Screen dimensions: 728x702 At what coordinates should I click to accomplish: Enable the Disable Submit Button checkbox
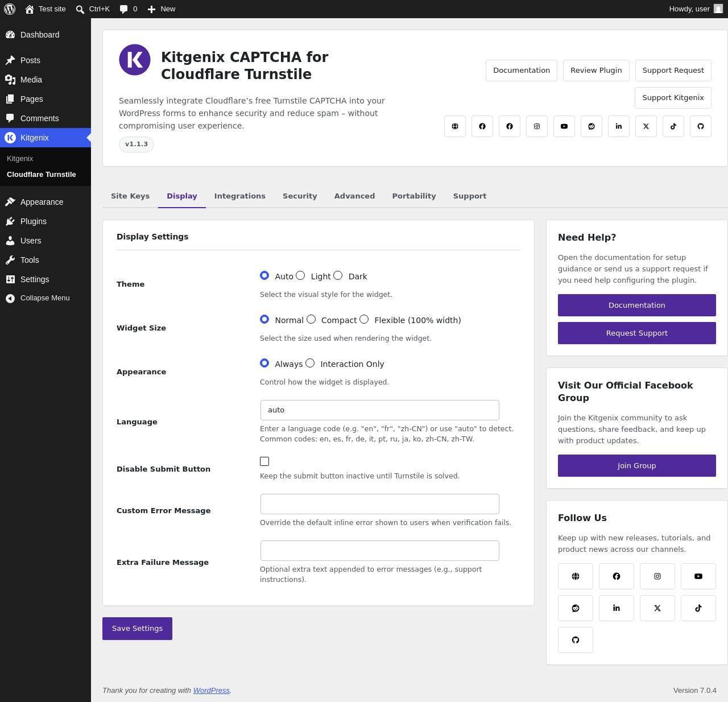(x=264, y=461)
